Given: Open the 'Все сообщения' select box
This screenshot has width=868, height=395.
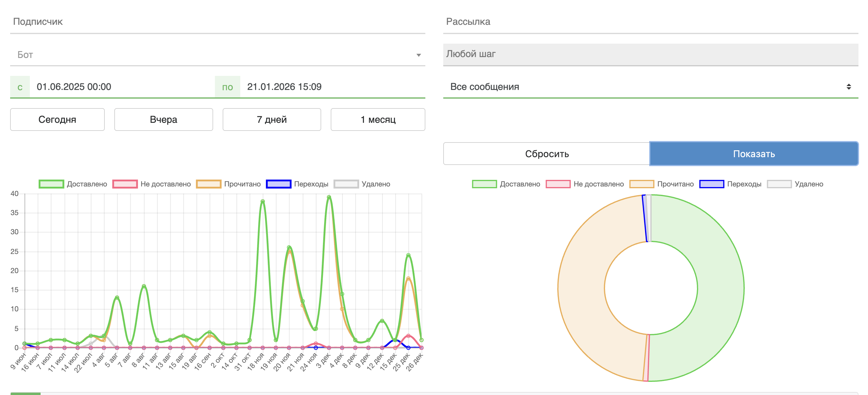Looking at the screenshot, I should pyautogui.click(x=650, y=87).
